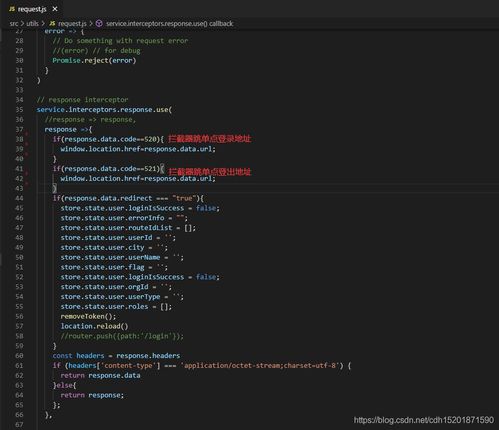Click 'if(response.data.code==521){' condition
This screenshot has width=499, height=430.
click(x=108, y=169)
